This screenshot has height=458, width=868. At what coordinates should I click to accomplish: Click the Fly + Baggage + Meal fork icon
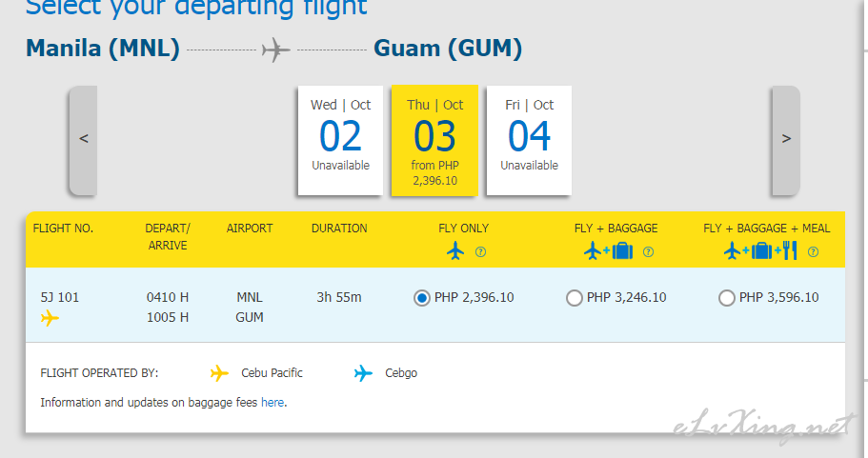point(789,251)
